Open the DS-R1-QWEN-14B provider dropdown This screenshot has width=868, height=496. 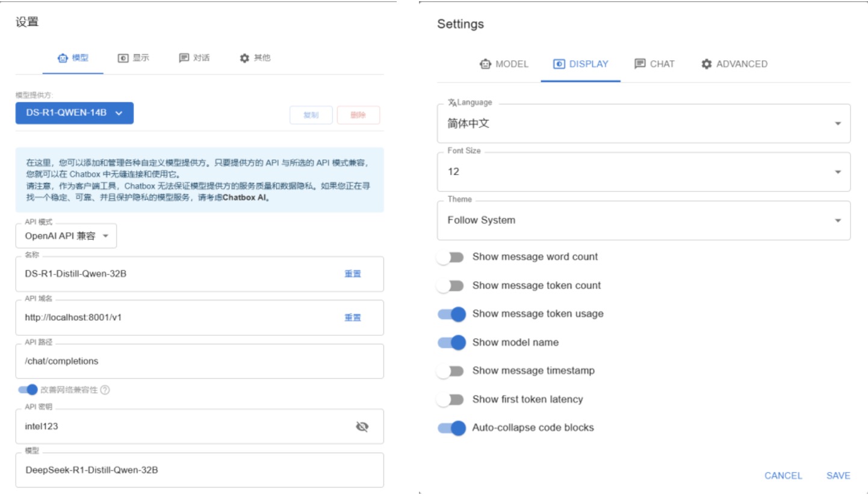click(x=75, y=113)
